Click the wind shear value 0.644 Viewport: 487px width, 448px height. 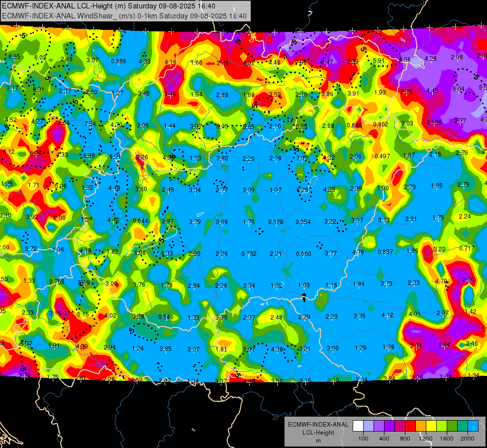(x=140, y=221)
